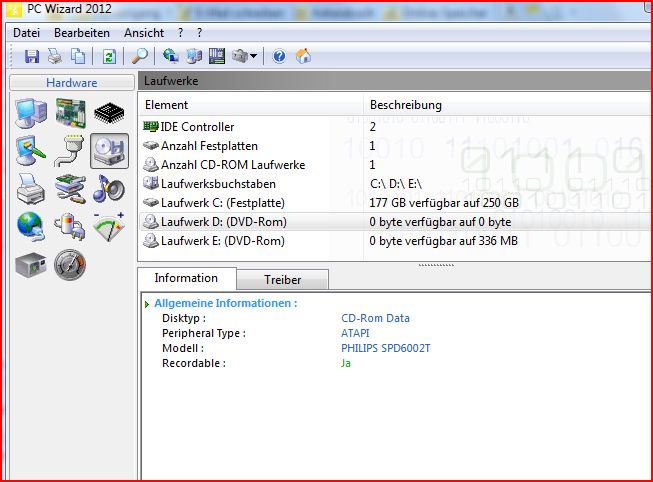Click the Beschreibung column header
The height and width of the screenshot is (482, 653).
pyautogui.click(x=405, y=105)
